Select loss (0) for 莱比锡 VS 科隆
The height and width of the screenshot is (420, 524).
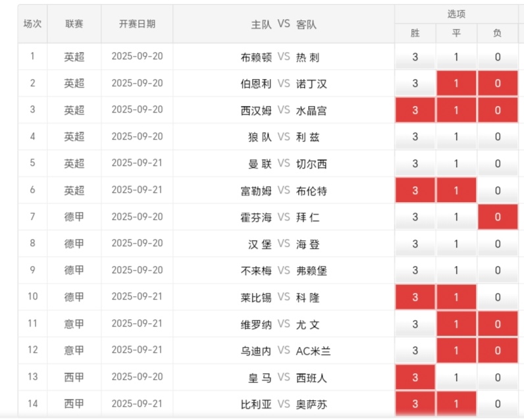coord(498,297)
